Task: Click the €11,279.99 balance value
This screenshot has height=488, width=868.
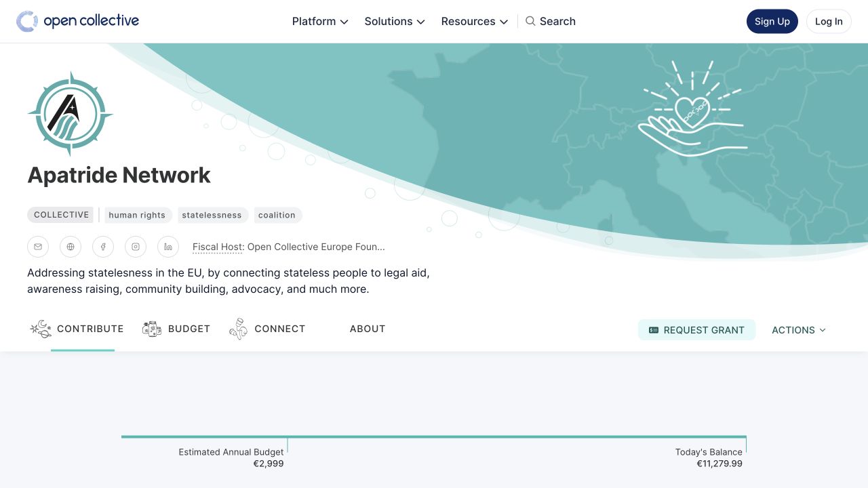Action: tap(719, 464)
